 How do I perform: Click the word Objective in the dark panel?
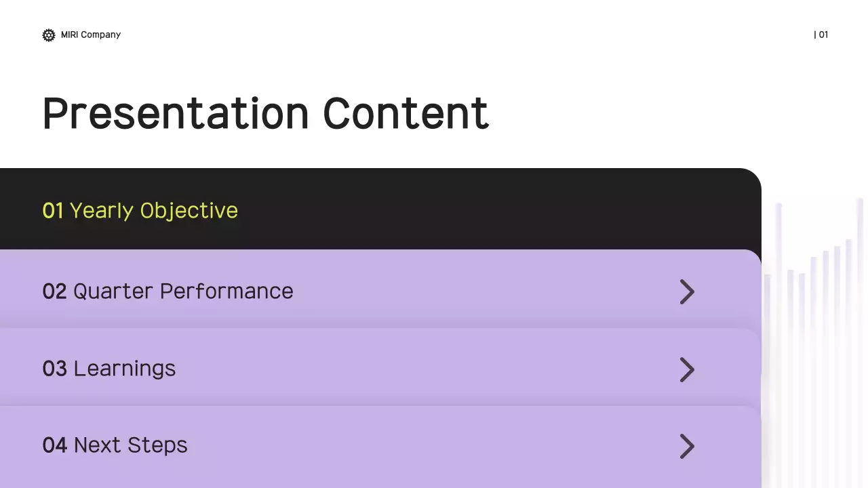[189, 211]
